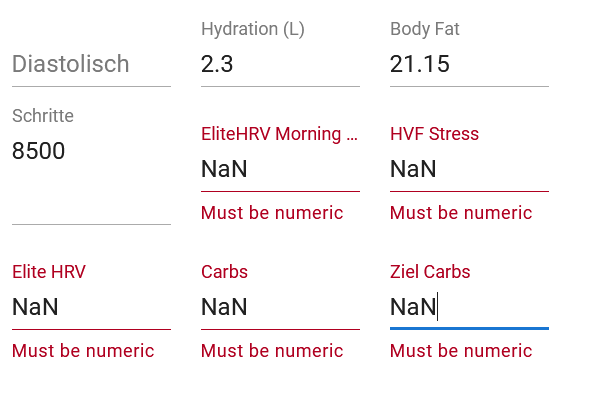Image resolution: width=613 pixels, height=398 pixels.
Task: Click the empty Diastolisch input field
Action: tap(91, 64)
